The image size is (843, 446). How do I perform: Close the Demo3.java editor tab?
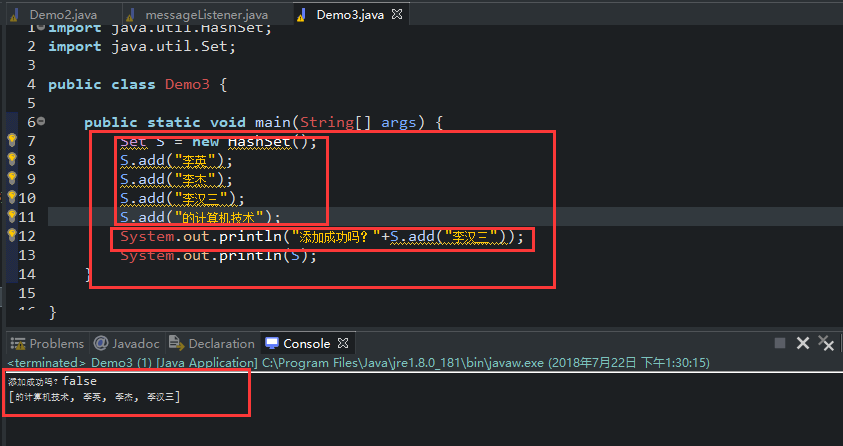(397, 15)
